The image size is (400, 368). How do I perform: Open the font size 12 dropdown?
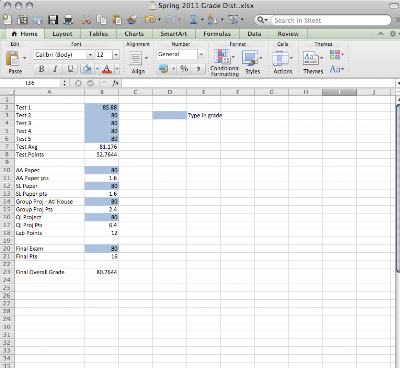pos(116,55)
